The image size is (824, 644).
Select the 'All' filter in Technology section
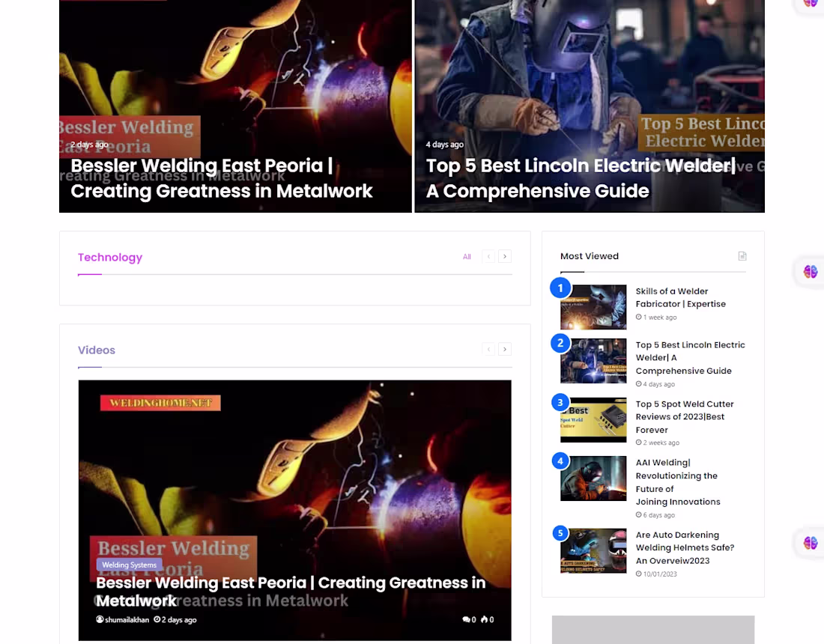pyautogui.click(x=467, y=256)
